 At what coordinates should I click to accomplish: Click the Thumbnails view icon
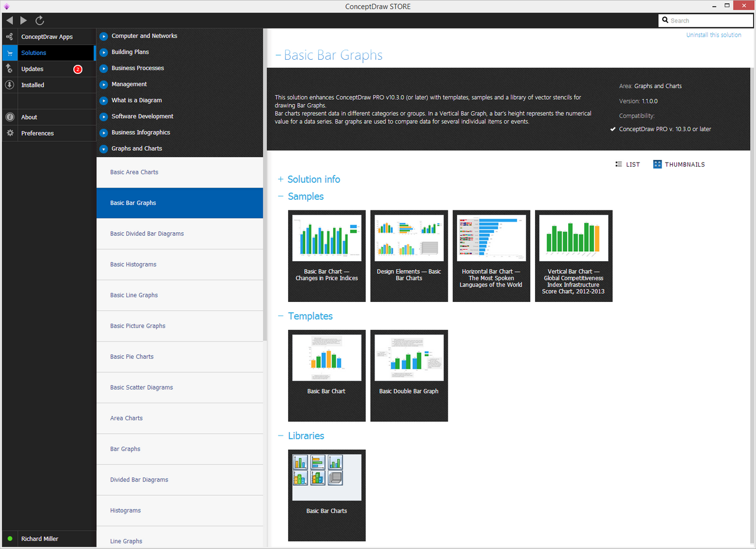pos(657,164)
